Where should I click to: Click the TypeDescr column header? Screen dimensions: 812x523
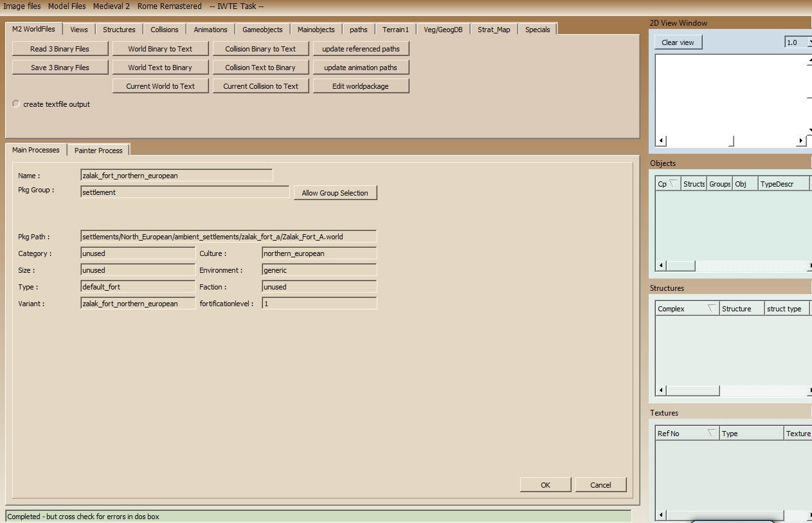[784, 184]
